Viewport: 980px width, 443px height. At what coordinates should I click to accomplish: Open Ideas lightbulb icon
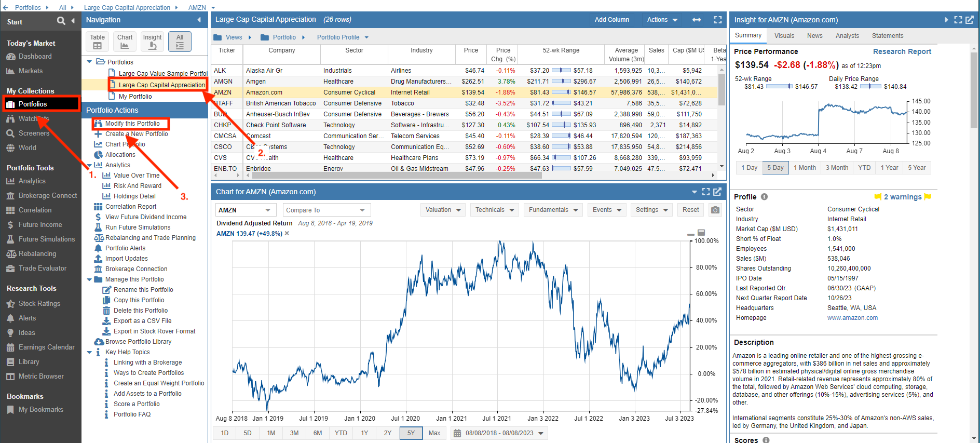(10, 333)
